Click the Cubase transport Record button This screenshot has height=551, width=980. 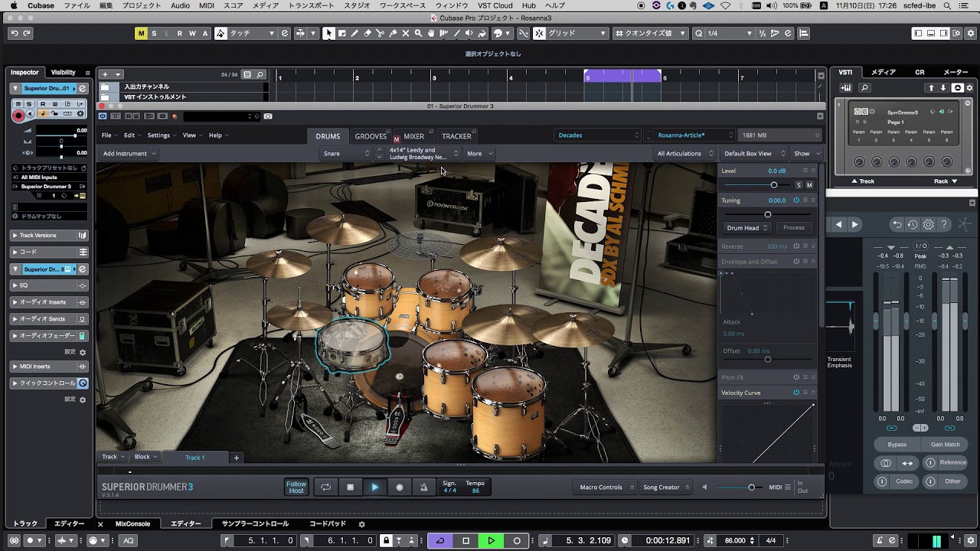[517, 540]
